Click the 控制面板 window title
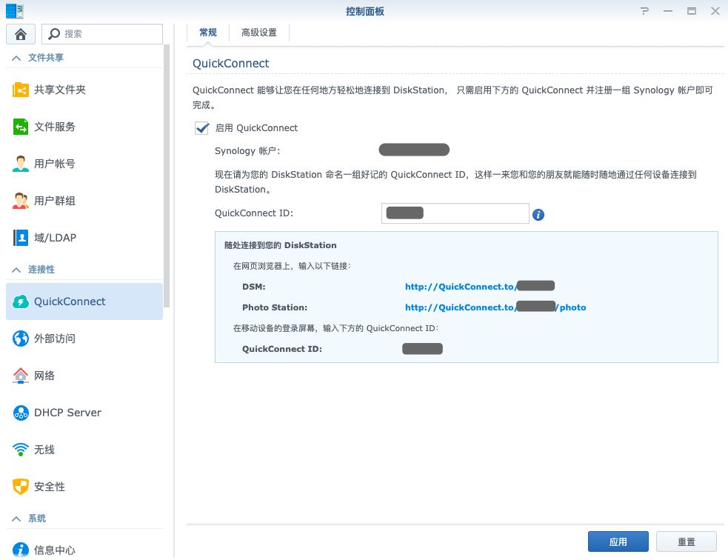Screen dimensions: 728x560 pyautogui.click(x=365, y=11)
